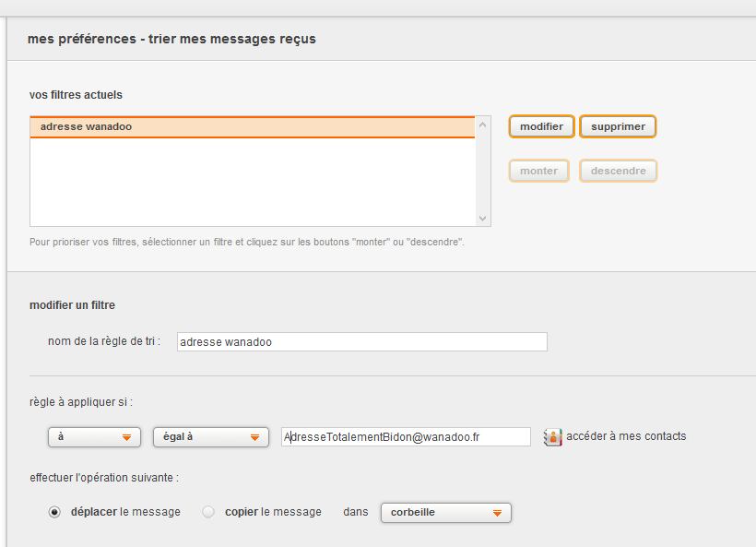The width and height of the screenshot is (756, 547).
Task: Click the email address input field
Action: pyautogui.click(x=406, y=437)
